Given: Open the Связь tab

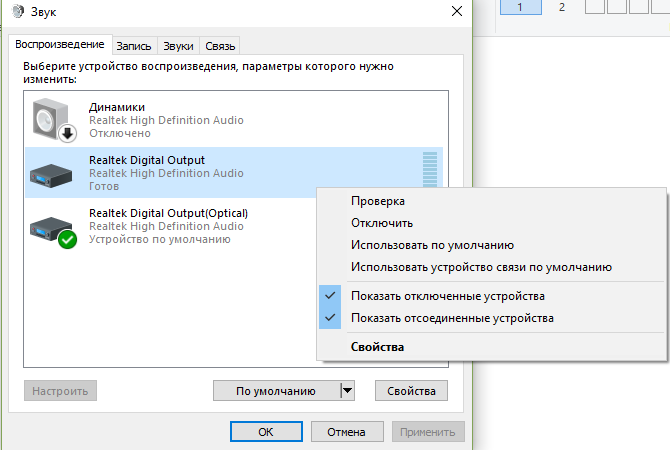Looking at the screenshot, I should [x=220, y=46].
